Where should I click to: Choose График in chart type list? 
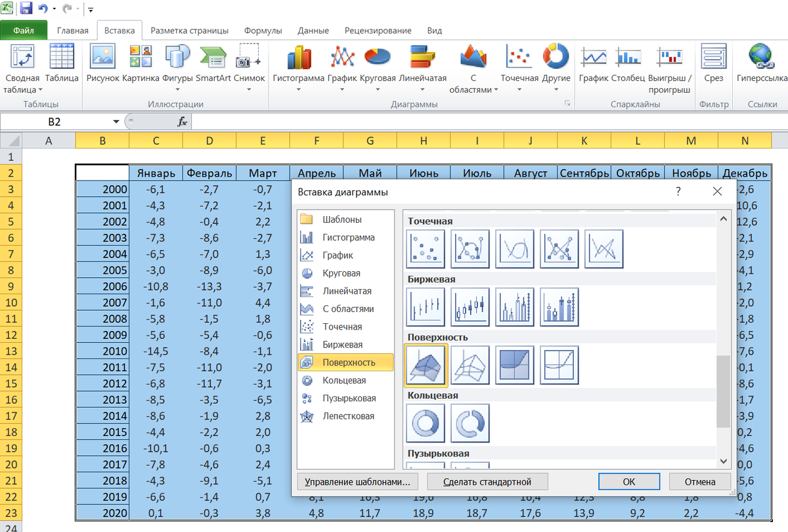click(345, 255)
